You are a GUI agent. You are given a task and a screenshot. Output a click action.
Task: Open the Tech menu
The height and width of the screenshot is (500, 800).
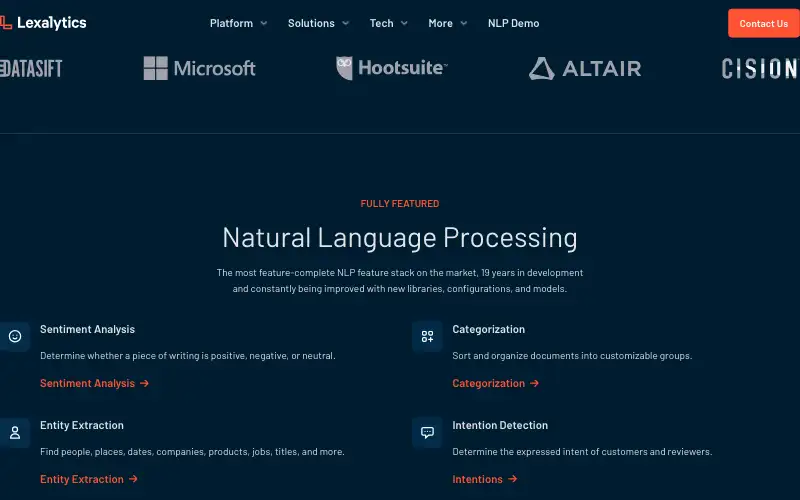point(381,23)
